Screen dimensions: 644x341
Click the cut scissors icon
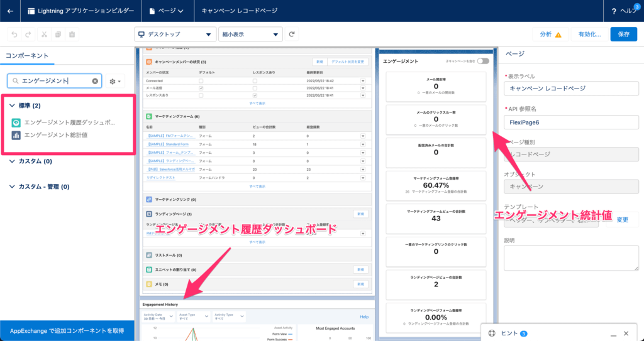click(x=43, y=35)
